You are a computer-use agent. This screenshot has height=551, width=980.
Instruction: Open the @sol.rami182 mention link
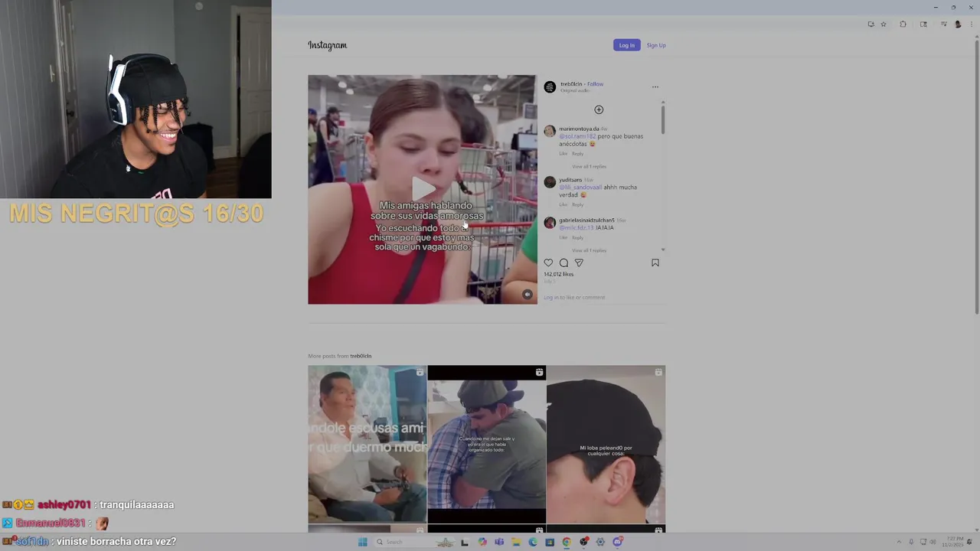(577, 136)
